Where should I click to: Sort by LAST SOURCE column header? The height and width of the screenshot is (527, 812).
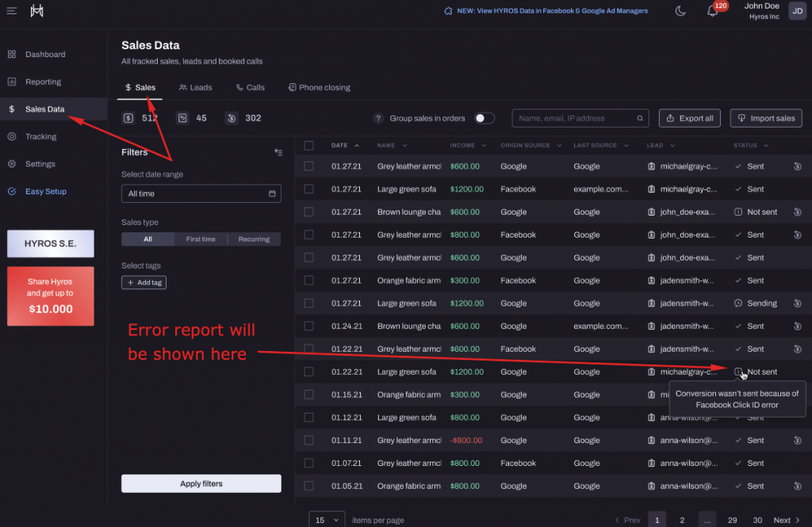point(601,146)
